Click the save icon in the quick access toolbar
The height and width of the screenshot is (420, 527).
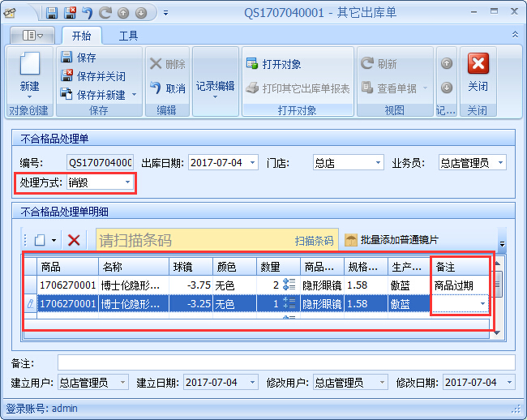pyautogui.click(x=52, y=13)
